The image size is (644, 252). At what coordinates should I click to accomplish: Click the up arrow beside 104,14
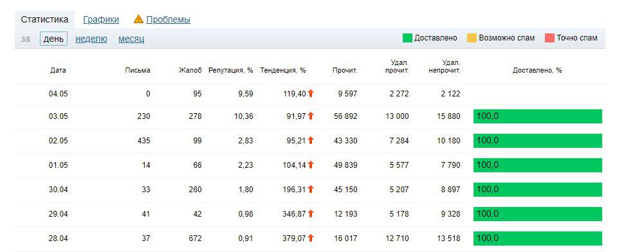click(x=311, y=165)
